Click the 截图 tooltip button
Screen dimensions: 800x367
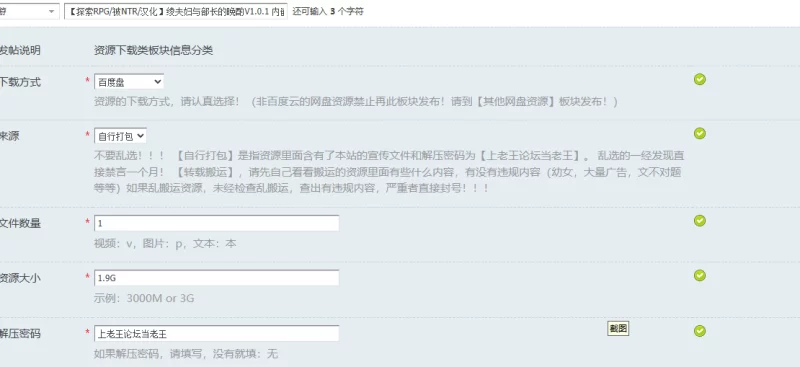pos(618,328)
